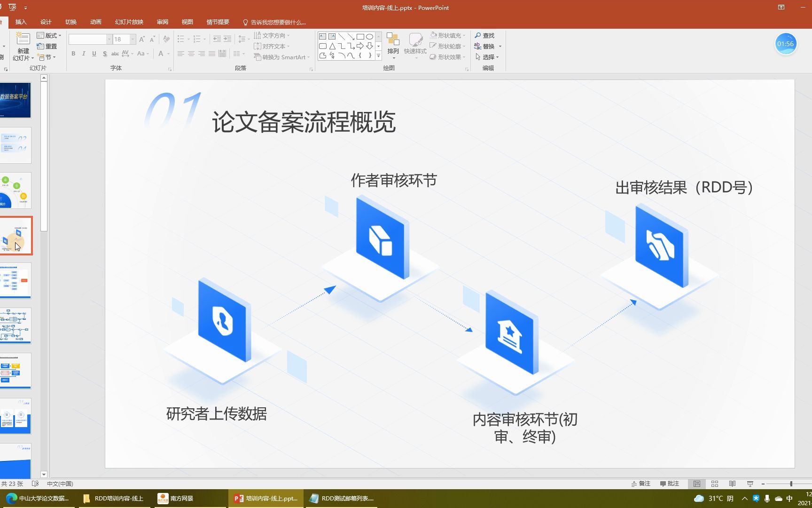812x508 pixels.
Task: Open the font size dropdown
Action: [x=133, y=40]
